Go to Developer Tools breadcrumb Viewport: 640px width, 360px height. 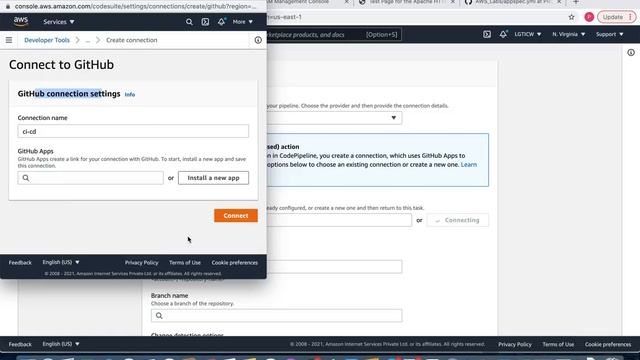point(47,40)
